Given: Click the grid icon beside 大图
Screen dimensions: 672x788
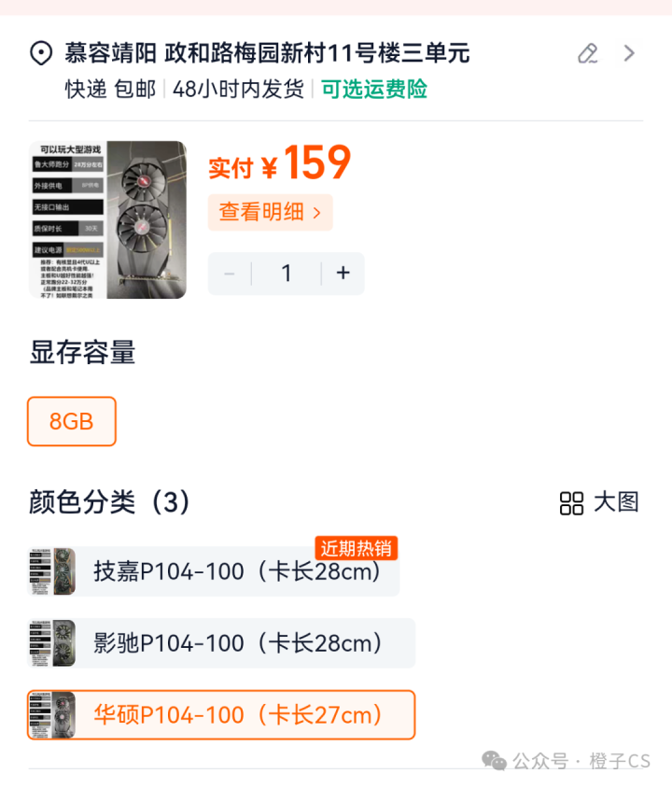Looking at the screenshot, I should pos(571,503).
